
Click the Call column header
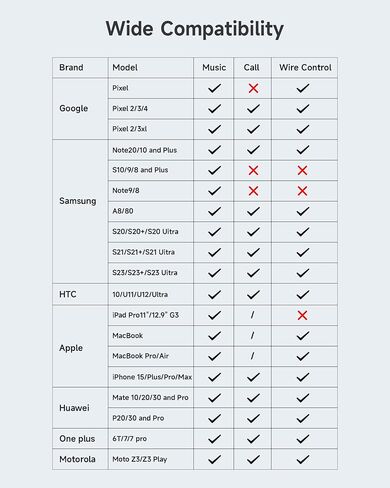[x=251, y=68]
